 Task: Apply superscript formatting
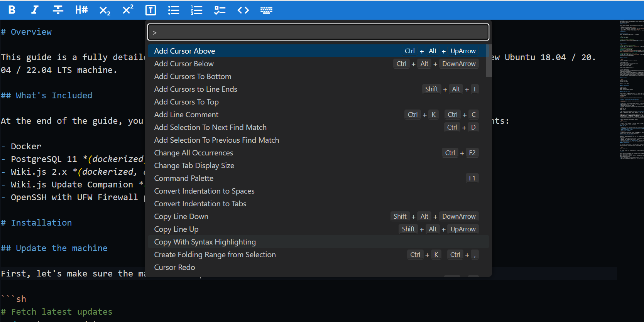128,10
